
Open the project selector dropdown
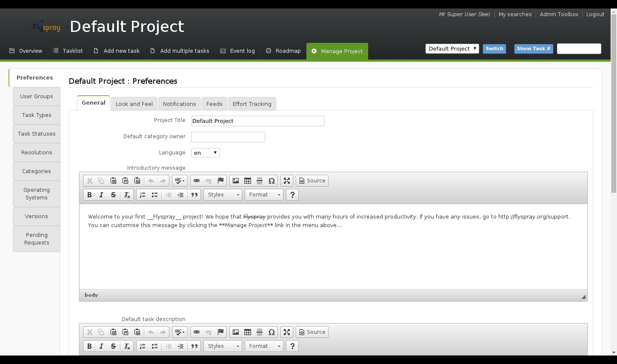[452, 48]
